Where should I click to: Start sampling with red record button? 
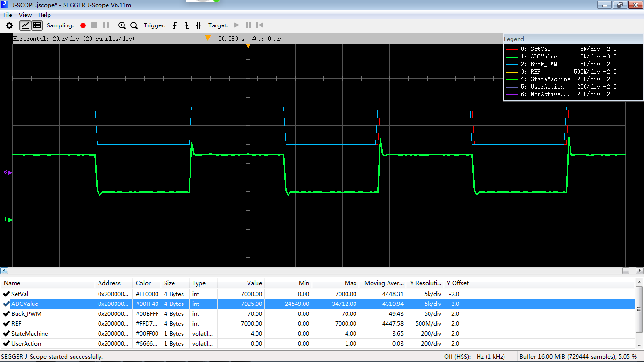[x=83, y=25]
